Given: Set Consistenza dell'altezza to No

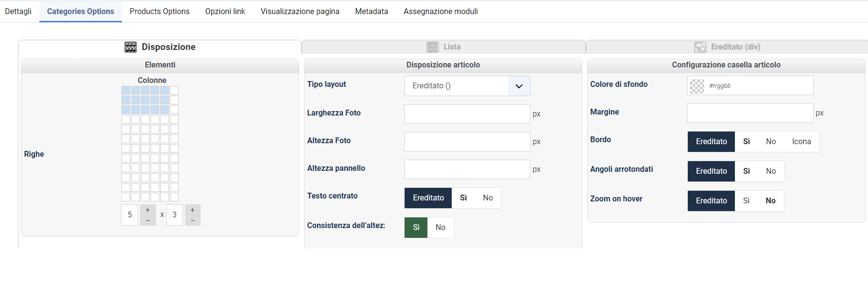Looking at the screenshot, I should pyautogui.click(x=441, y=228).
